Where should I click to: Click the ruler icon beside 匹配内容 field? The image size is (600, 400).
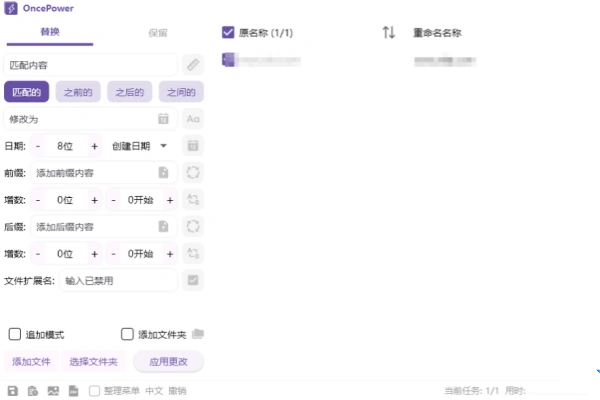pos(193,65)
